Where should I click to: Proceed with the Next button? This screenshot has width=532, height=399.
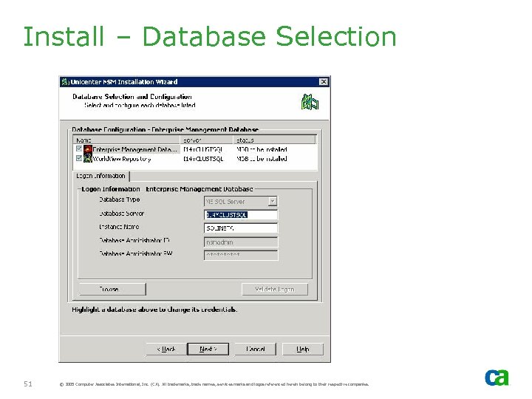[208, 349]
